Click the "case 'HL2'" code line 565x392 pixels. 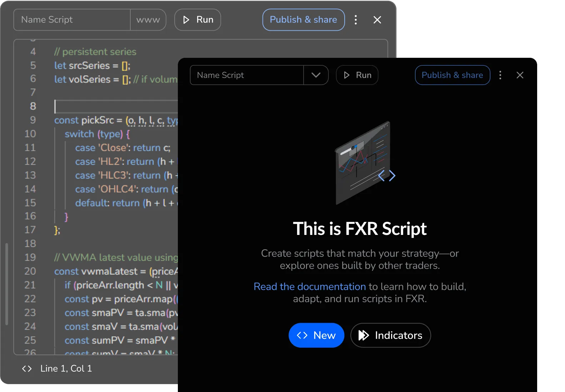click(x=126, y=162)
